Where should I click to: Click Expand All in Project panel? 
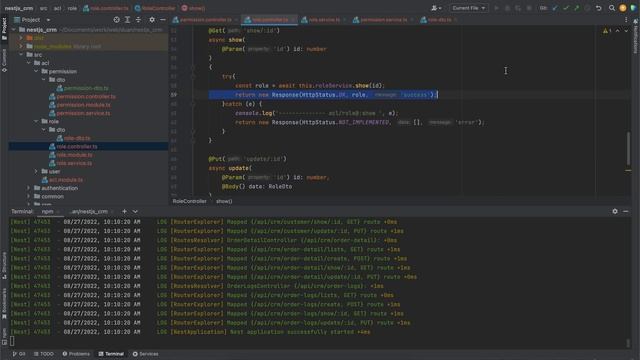pyautogui.click(x=127, y=20)
